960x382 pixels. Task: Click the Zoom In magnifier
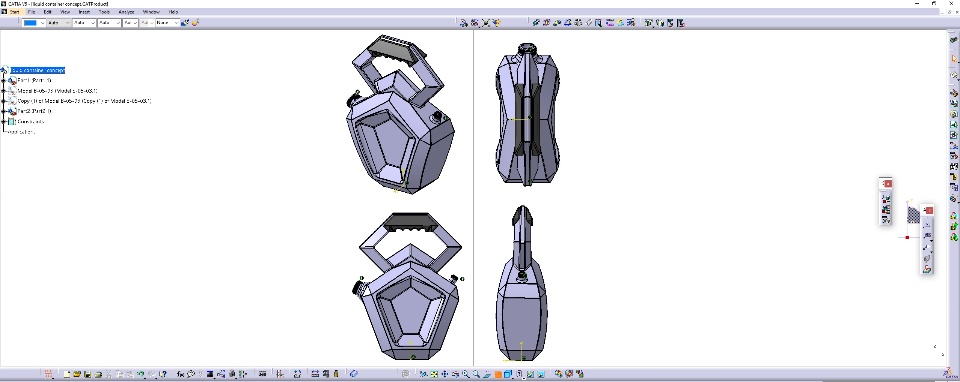pos(466,373)
